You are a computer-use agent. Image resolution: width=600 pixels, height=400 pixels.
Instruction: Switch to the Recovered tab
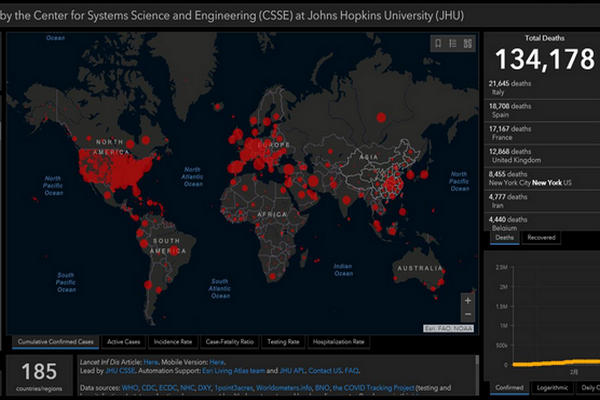541,238
